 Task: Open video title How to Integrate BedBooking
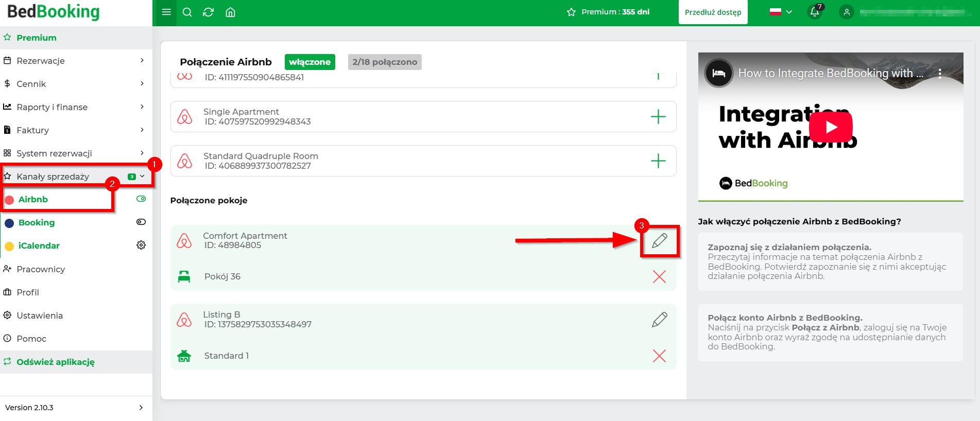(830, 74)
